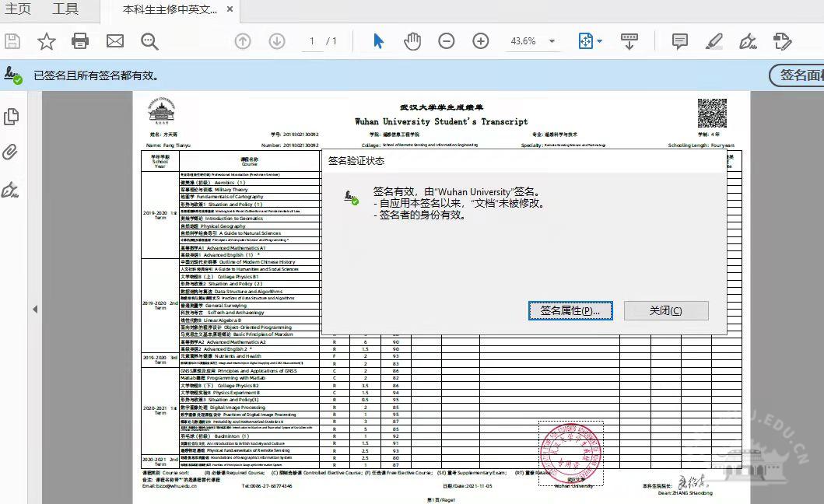Image resolution: width=824 pixels, height=504 pixels.
Task: Activate the hand pan tool
Action: (x=412, y=41)
